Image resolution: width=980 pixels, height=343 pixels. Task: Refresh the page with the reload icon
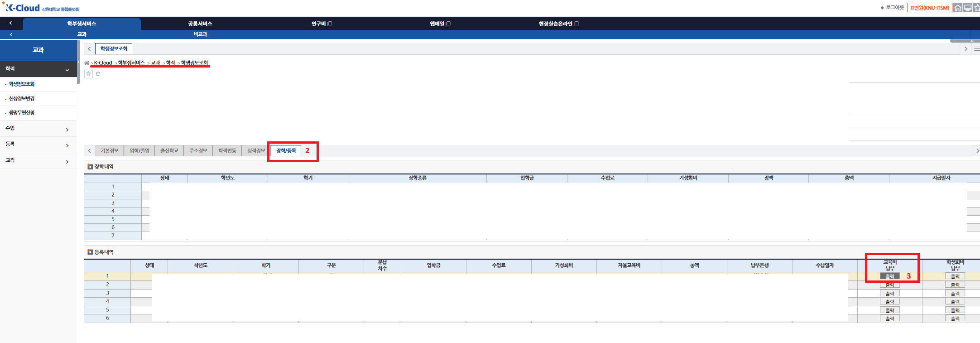98,73
